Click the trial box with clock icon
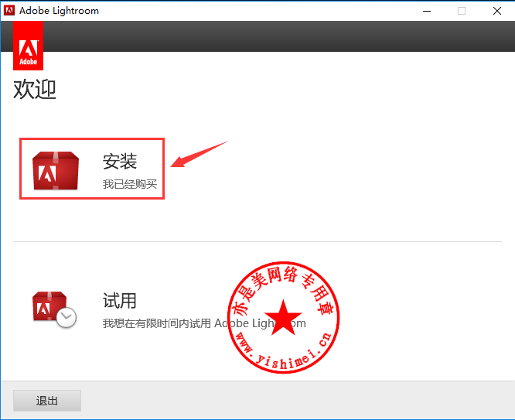The height and width of the screenshot is (420, 515). click(54, 309)
